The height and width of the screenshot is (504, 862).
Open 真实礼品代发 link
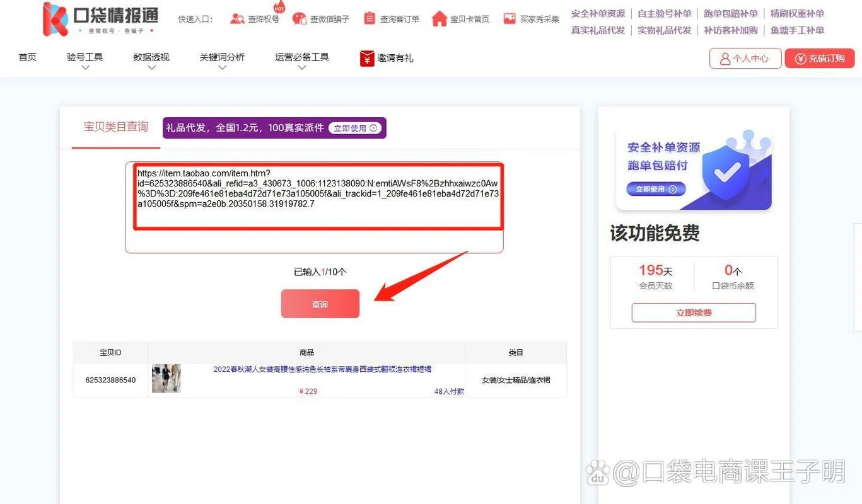(598, 30)
